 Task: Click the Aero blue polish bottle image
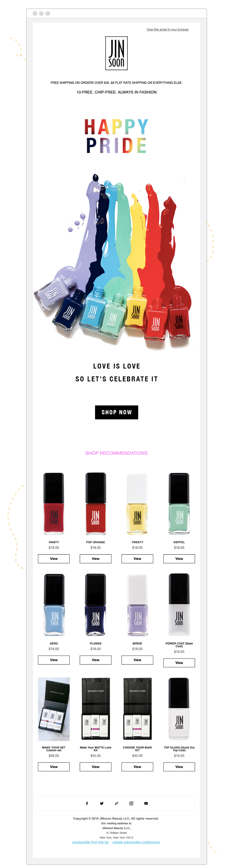click(54, 605)
